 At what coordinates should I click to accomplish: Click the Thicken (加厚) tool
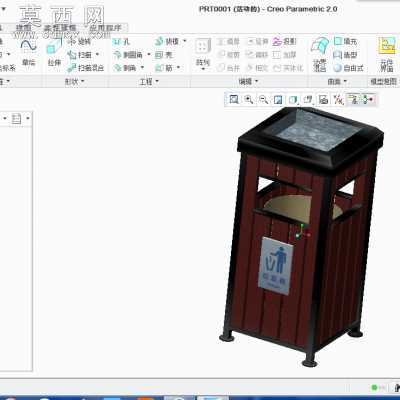[x=285, y=55]
